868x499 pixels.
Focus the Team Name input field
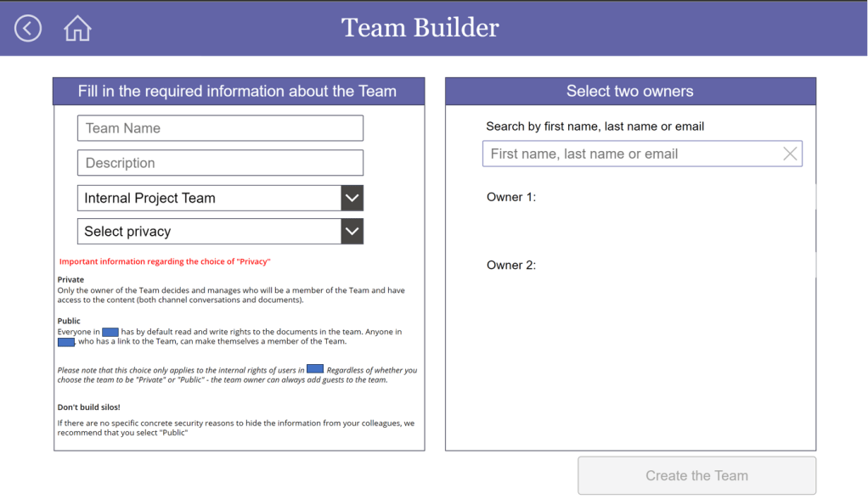(x=220, y=128)
